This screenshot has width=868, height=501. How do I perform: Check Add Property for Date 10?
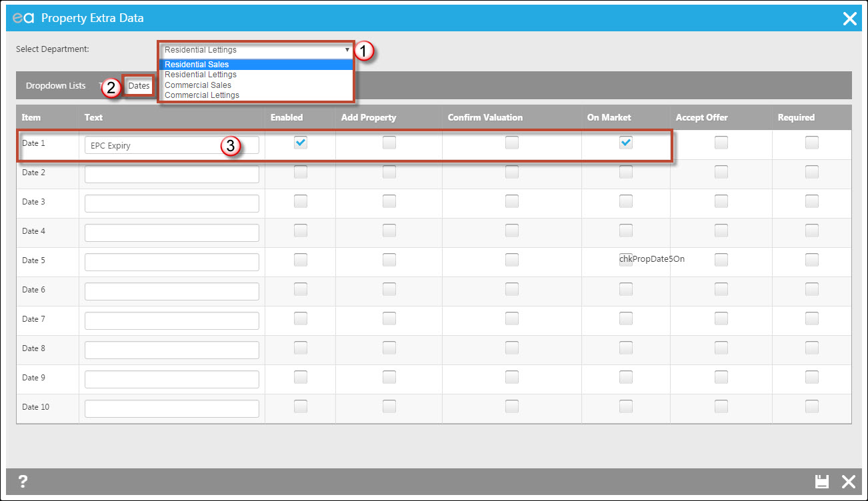click(x=389, y=406)
